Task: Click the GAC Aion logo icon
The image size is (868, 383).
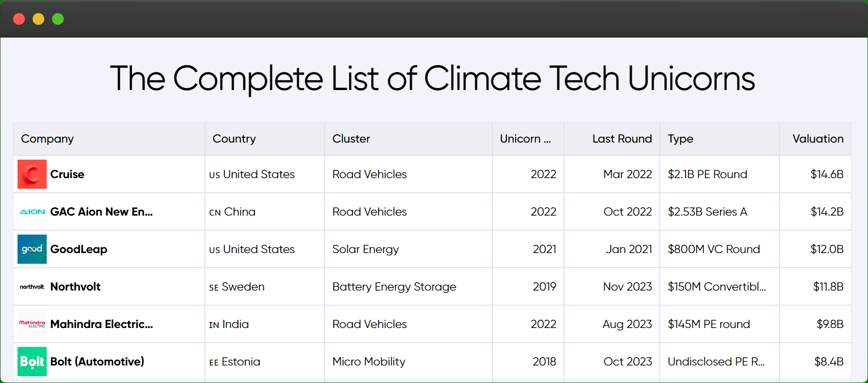Action: tap(32, 212)
